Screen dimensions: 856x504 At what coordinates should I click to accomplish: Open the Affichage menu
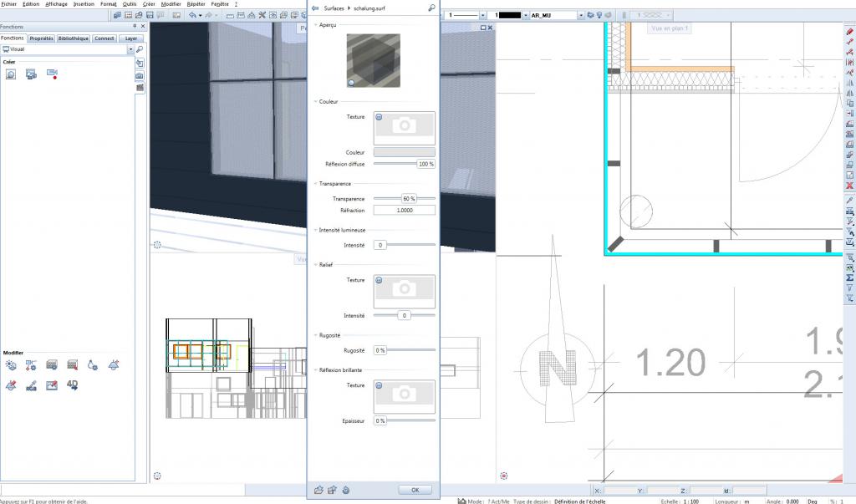pyautogui.click(x=56, y=4)
